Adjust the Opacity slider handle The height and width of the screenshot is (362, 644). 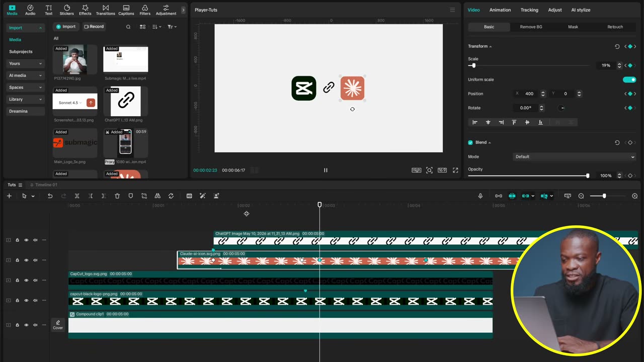(587, 175)
